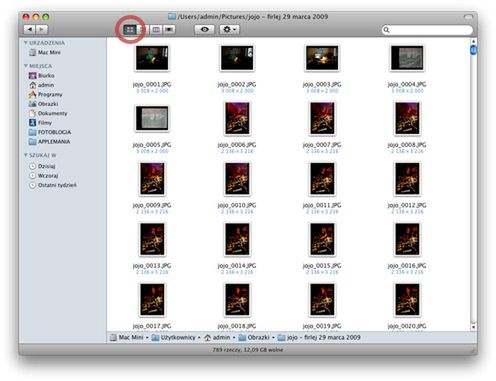This screenshot has height=381, width=496.
Task: Open the FOTOBLOGIA folder in sidebar
Action: tap(50, 132)
